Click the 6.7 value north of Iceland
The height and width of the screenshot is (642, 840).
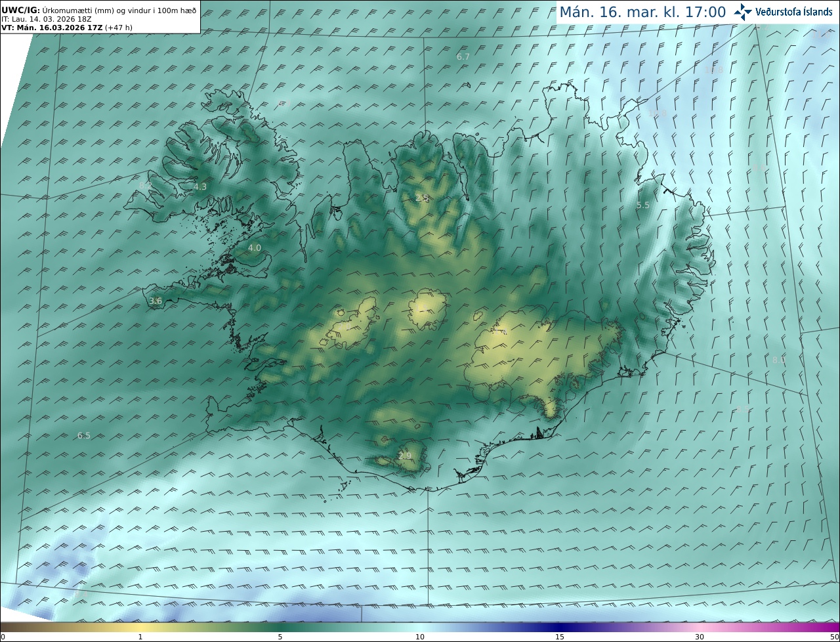(x=463, y=57)
